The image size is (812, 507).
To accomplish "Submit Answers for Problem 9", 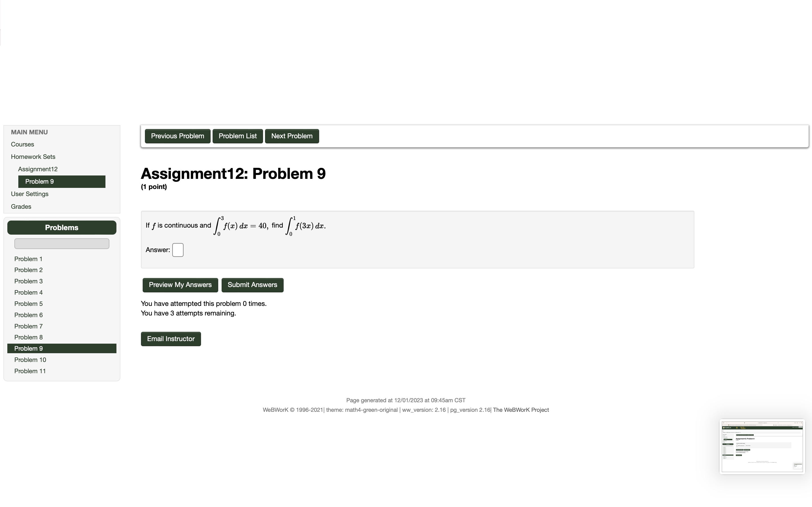I will click(x=252, y=285).
